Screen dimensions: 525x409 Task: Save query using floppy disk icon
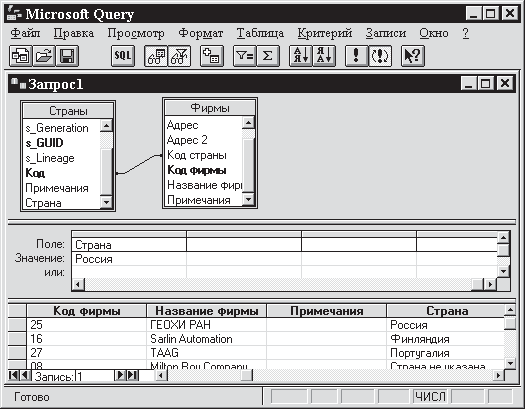(67, 56)
